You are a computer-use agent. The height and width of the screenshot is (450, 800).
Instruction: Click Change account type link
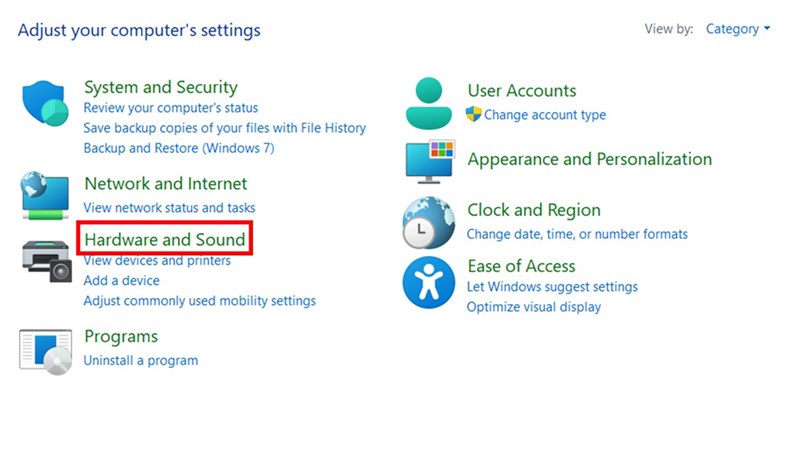click(x=545, y=115)
